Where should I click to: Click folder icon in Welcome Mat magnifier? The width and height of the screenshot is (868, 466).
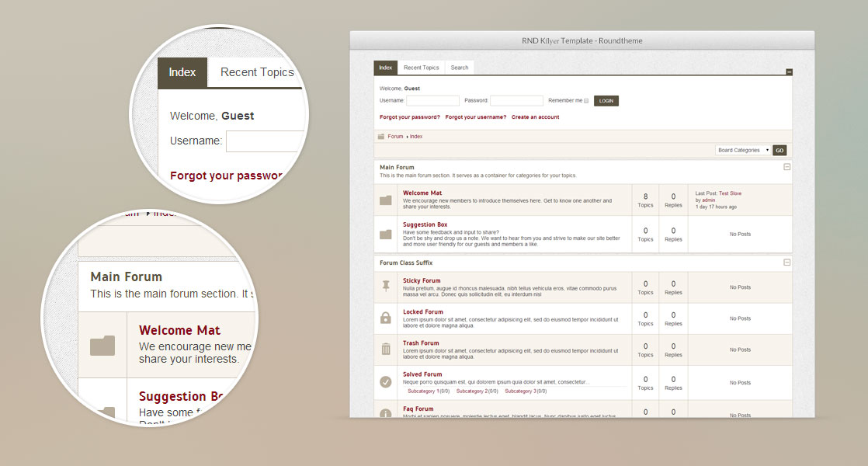tap(102, 346)
